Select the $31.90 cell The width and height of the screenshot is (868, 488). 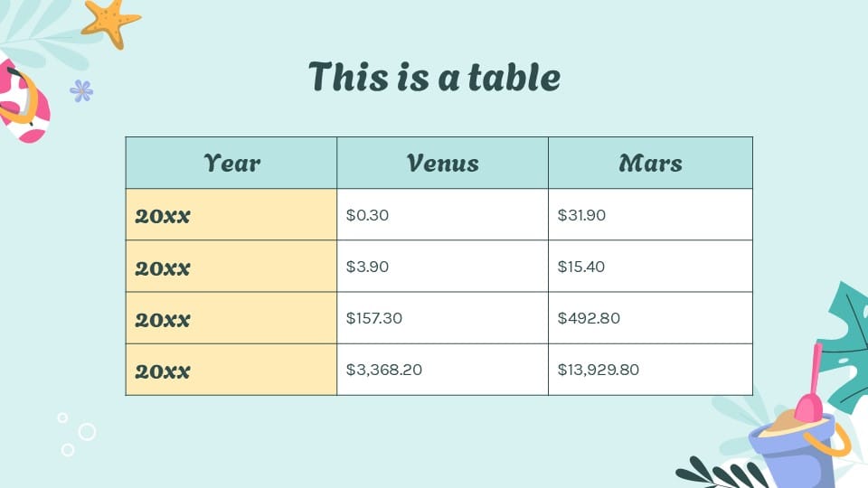click(650, 215)
